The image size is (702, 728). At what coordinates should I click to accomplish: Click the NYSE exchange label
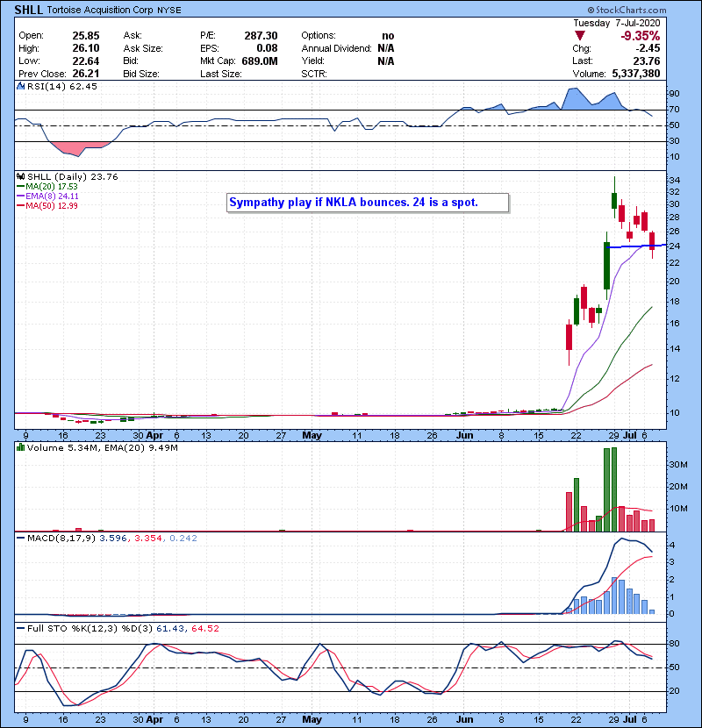(169, 10)
